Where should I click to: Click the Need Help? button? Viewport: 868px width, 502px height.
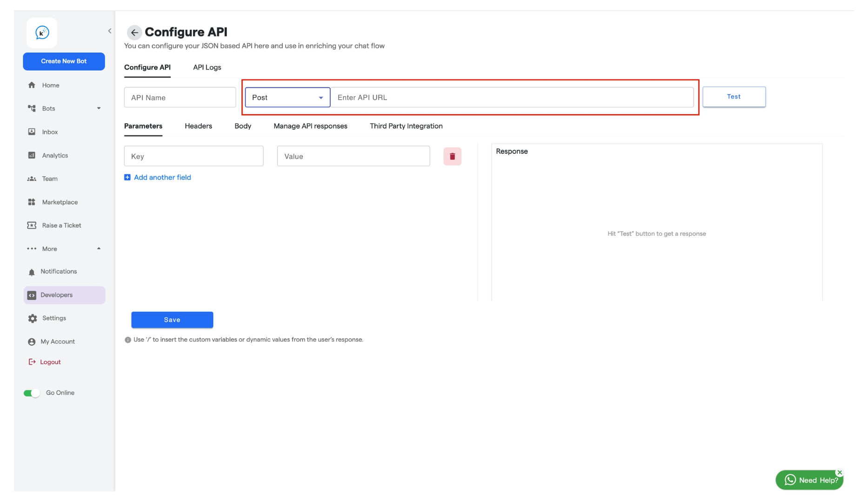click(809, 480)
